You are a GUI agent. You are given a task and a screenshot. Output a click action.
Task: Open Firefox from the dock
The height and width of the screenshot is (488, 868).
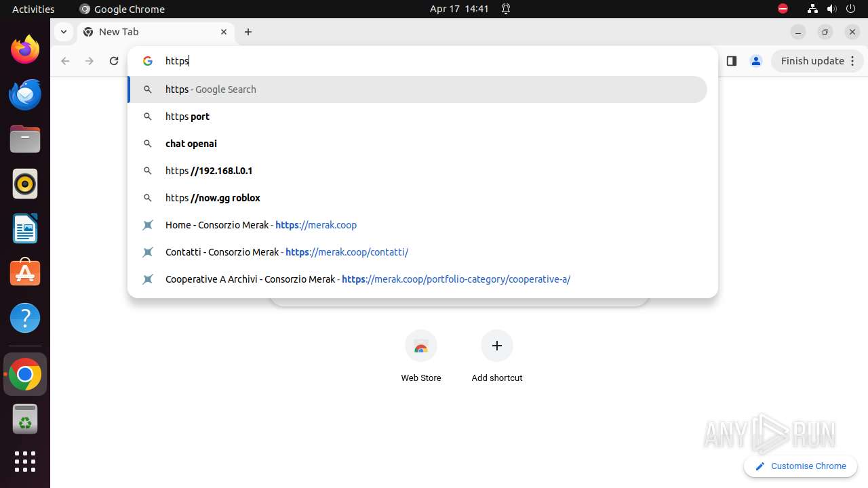coord(25,49)
